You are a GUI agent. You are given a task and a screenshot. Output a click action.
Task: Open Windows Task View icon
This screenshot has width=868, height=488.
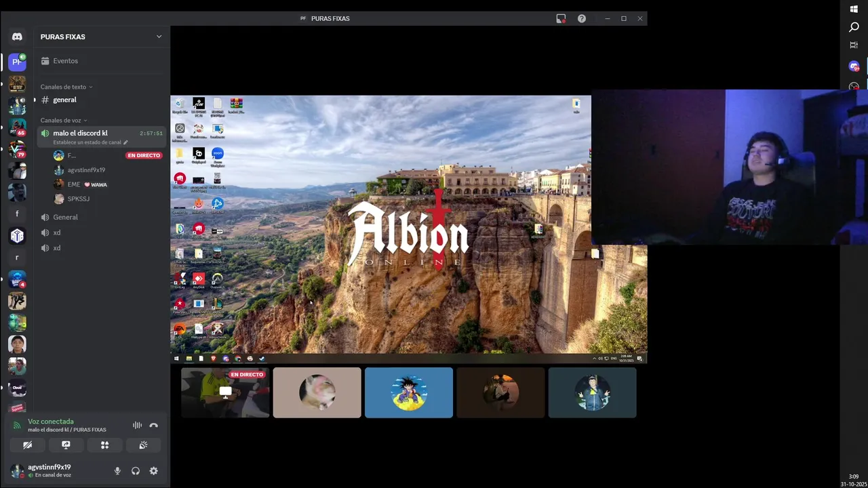pos(854,45)
